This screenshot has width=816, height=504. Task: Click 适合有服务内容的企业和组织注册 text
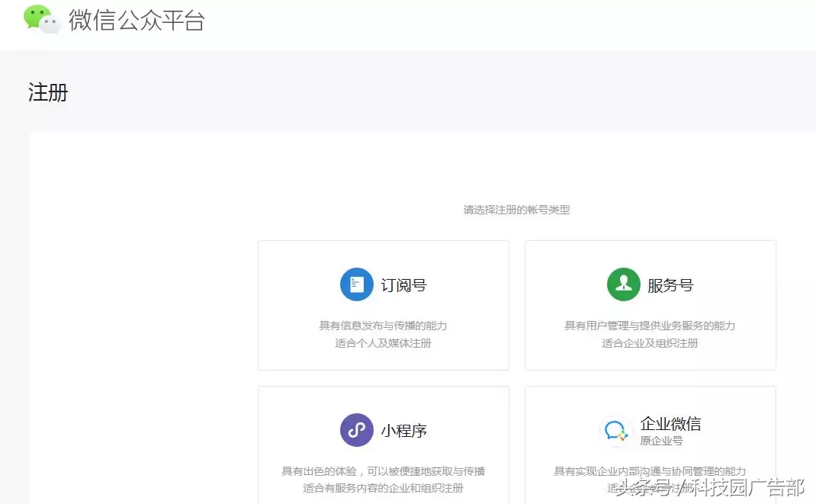point(383,488)
